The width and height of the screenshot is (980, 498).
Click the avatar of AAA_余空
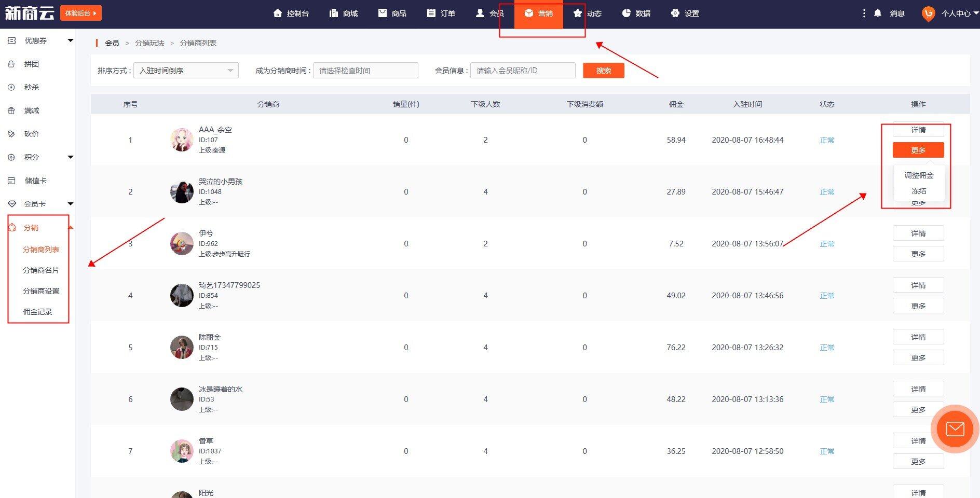tap(182, 140)
